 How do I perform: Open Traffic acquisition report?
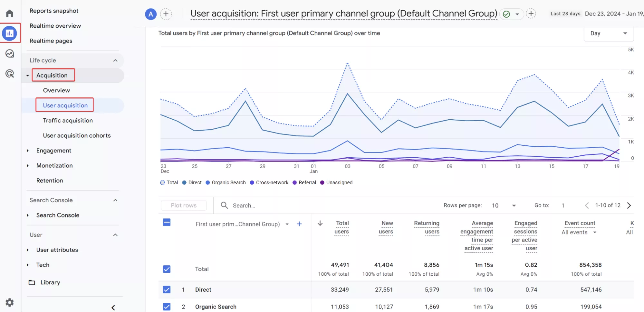point(68,121)
